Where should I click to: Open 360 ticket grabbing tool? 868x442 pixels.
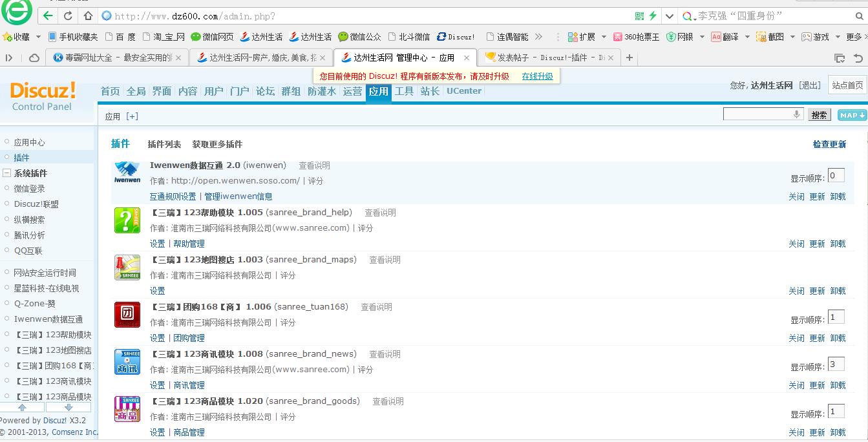coord(637,37)
